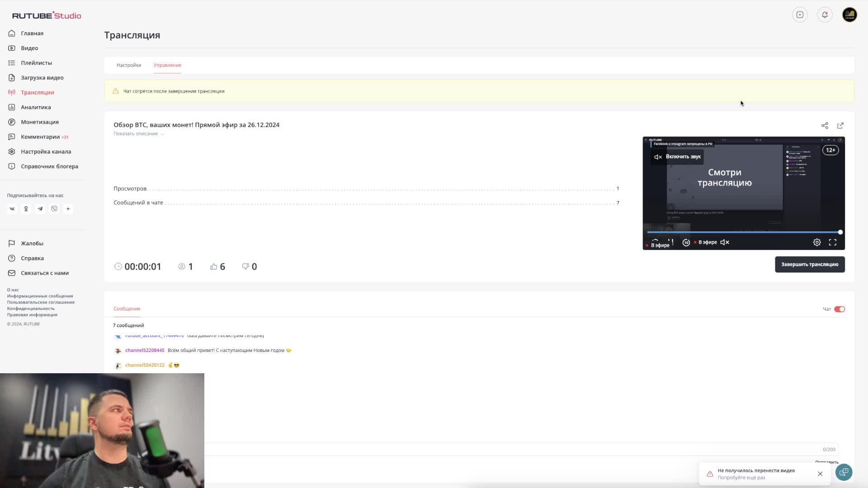Click the Сообщений в чате statistic row

[x=366, y=202]
